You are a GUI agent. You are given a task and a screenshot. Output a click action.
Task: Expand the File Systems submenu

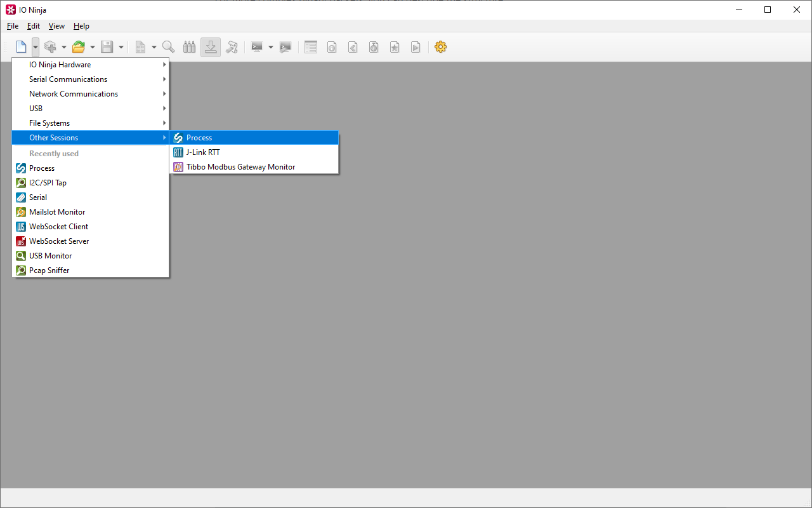91,123
